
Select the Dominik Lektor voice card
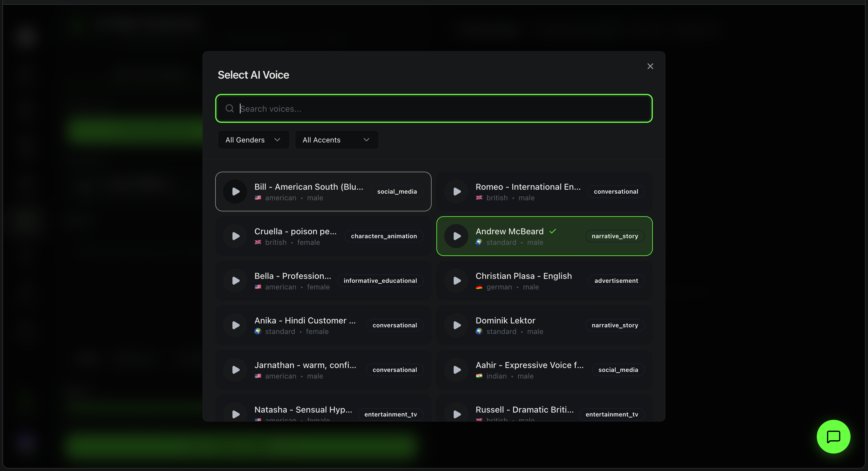tap(544, 325)
